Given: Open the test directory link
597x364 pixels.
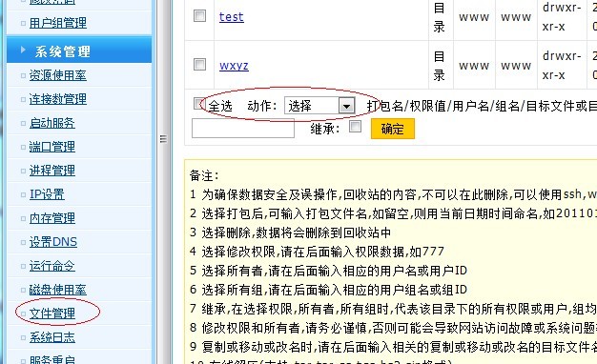Looking at the screenshot, I should click(x=232, y=17).
